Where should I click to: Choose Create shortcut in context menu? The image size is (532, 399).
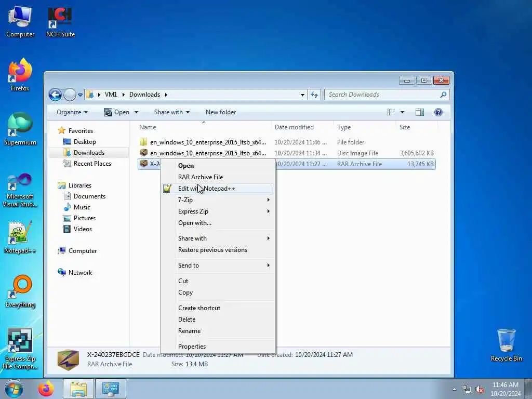pyautogui.click(x=218, y=308)
